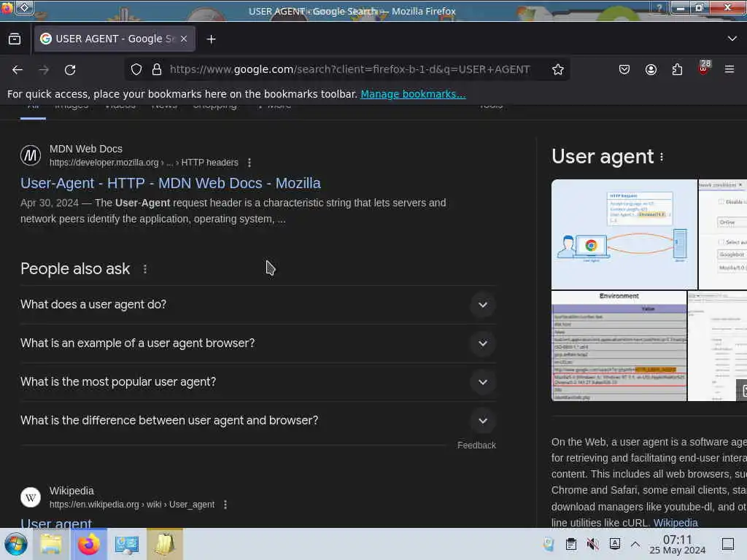Close the USER AGENT Google Search tab

(184, 39)
